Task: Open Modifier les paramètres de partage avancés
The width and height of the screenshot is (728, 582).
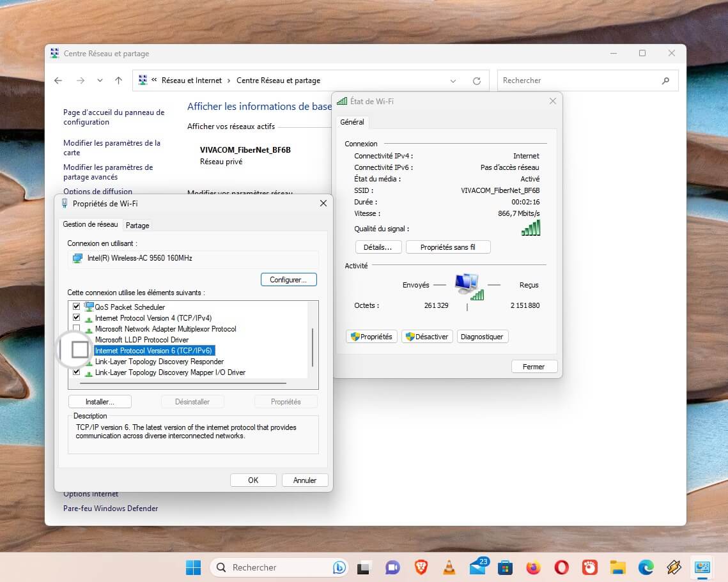Action: tap(108, 172)
